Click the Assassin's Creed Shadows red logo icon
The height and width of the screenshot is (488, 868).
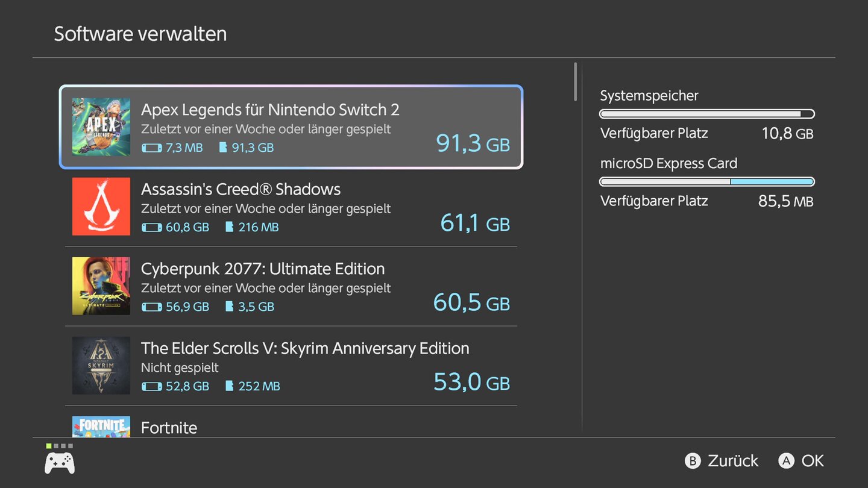tap(101, 207)
